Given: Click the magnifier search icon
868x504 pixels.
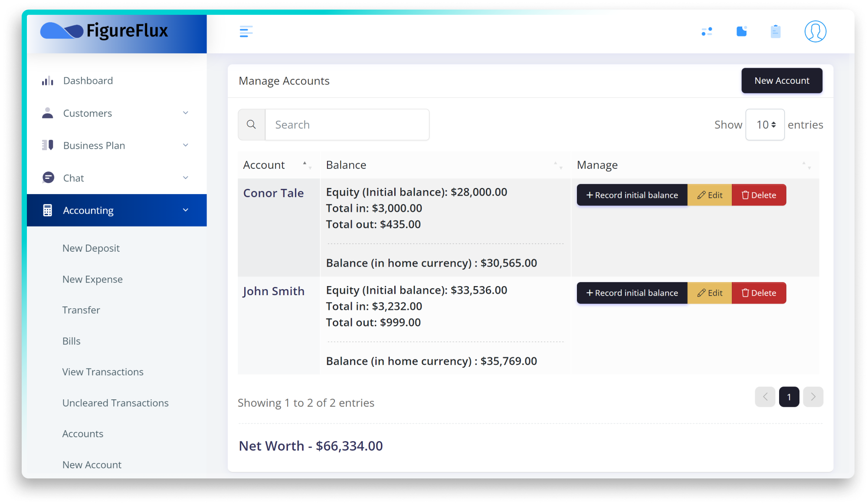Looking at the screenshot, I should point(251,125).
